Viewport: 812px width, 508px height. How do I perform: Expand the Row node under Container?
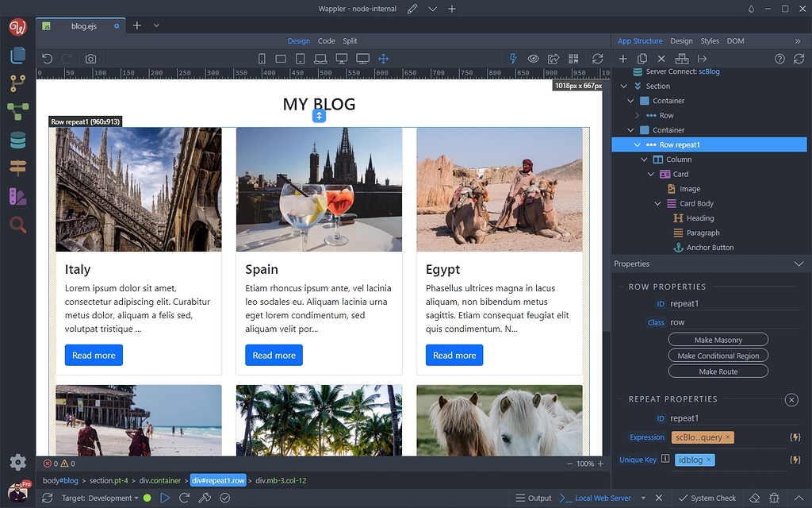coord(636,115)
